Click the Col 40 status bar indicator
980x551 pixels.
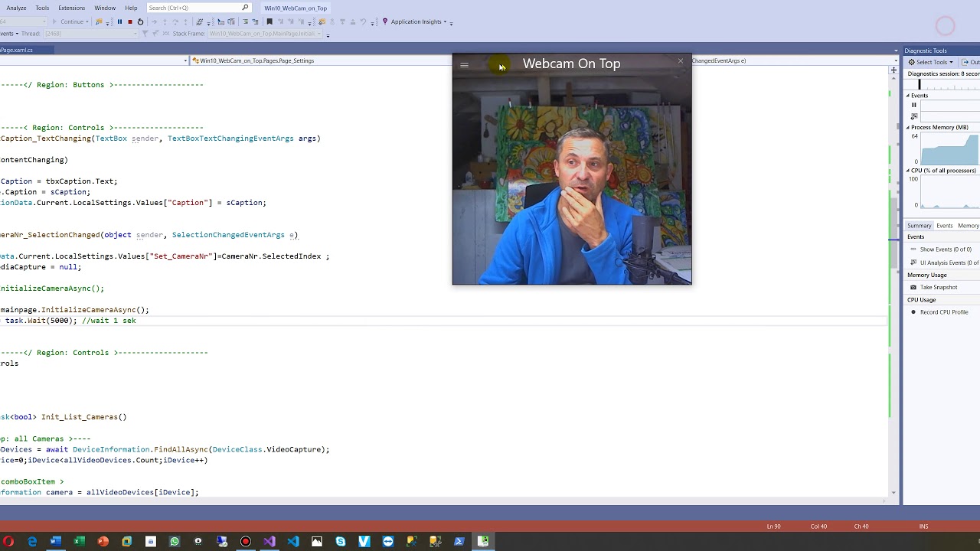pos(818,527)
